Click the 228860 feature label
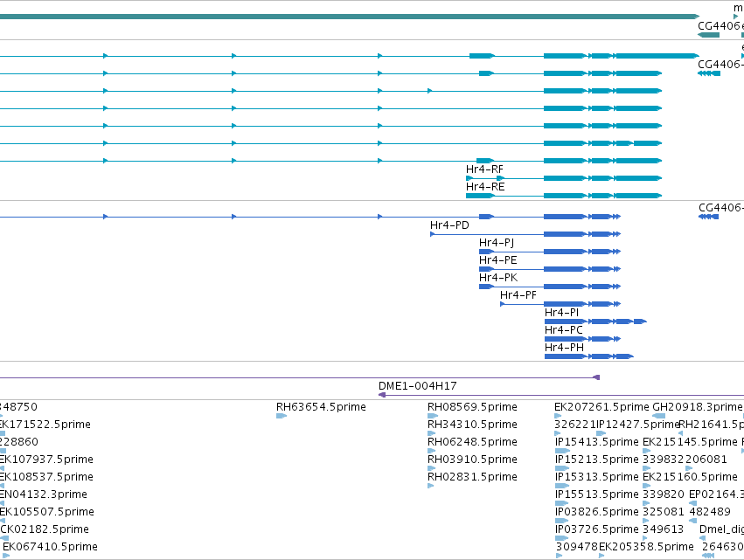744x560 pixels. [x=19, y=442]
